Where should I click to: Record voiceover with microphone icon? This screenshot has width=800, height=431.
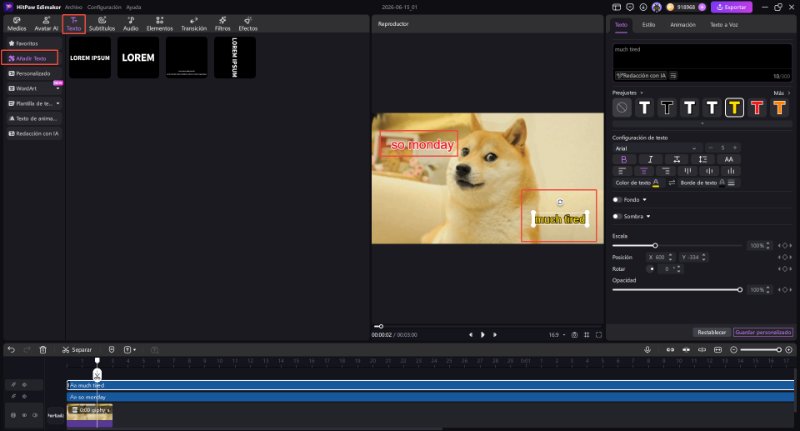click(647, 349)
